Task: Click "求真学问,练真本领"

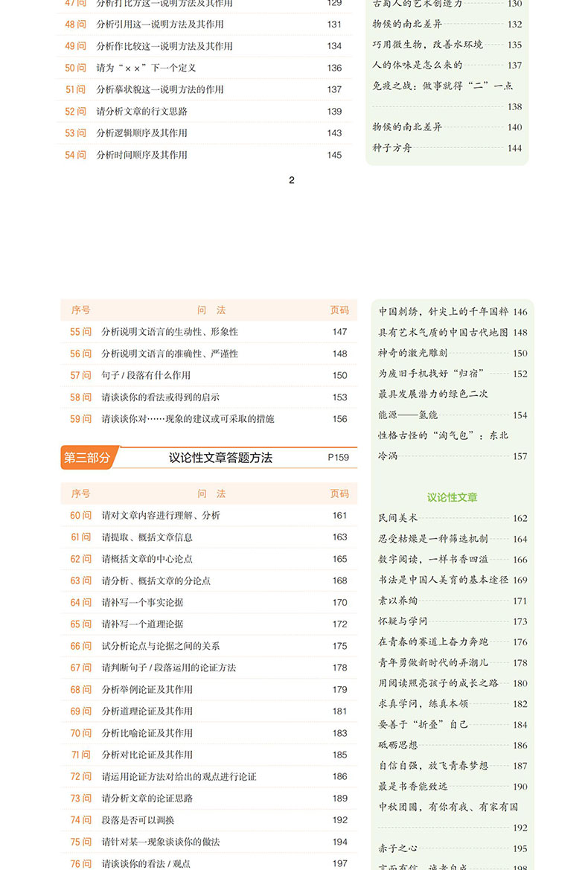Action: [x=424, y=703]
